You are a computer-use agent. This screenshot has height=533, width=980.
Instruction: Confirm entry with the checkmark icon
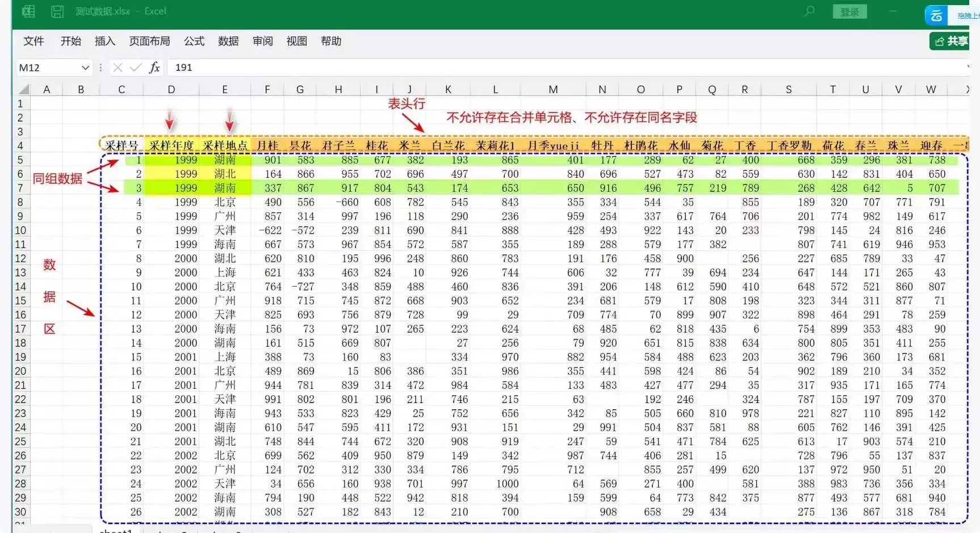(x=135, y=68)
